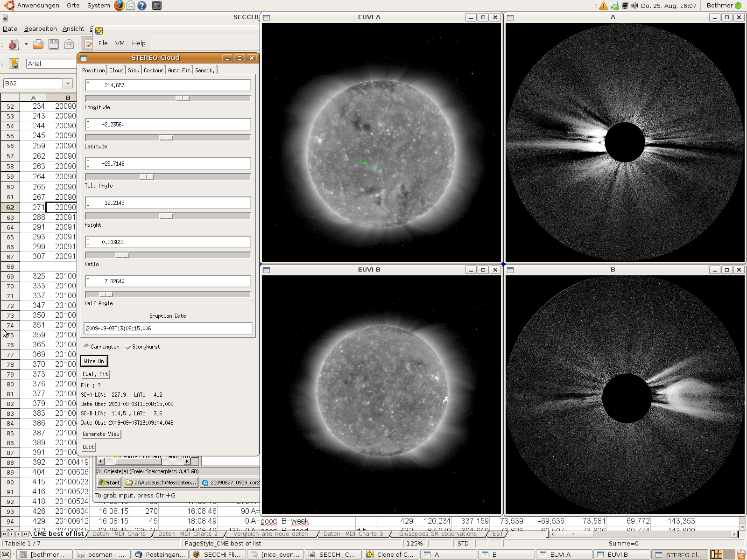Click the styles and formatting icon

click(14, 63)
